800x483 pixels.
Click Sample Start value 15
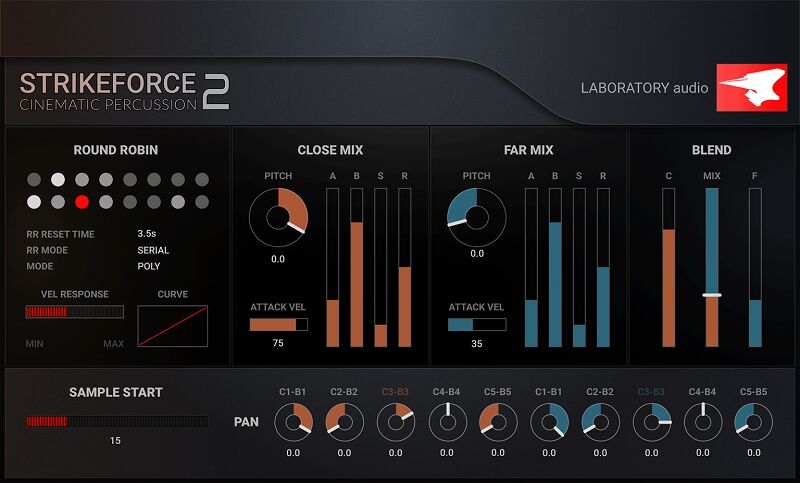[115, 441]
